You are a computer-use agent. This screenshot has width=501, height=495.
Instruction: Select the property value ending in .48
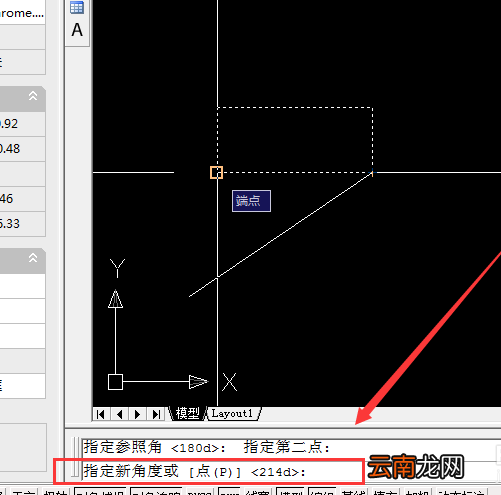coord(22,149)
